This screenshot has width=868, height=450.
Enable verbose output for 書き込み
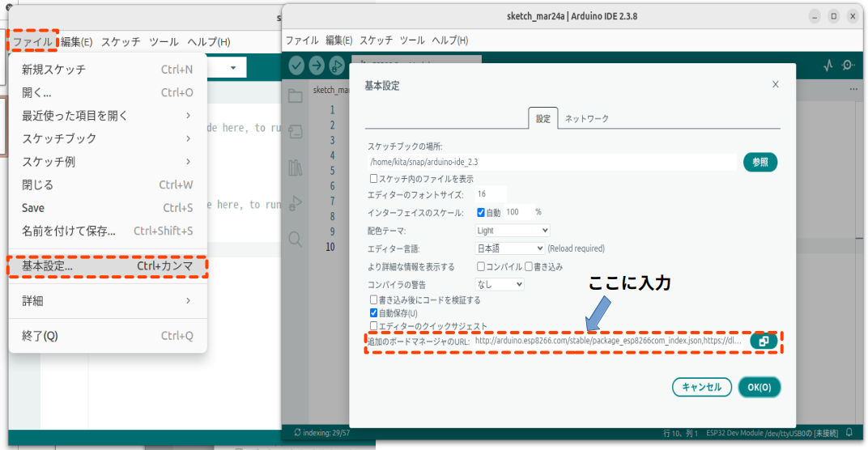coord(529,266)
